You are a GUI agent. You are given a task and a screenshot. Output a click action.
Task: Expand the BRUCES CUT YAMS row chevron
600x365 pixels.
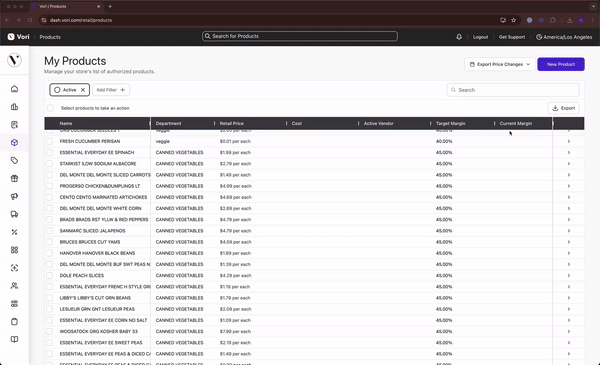(569, 242)
